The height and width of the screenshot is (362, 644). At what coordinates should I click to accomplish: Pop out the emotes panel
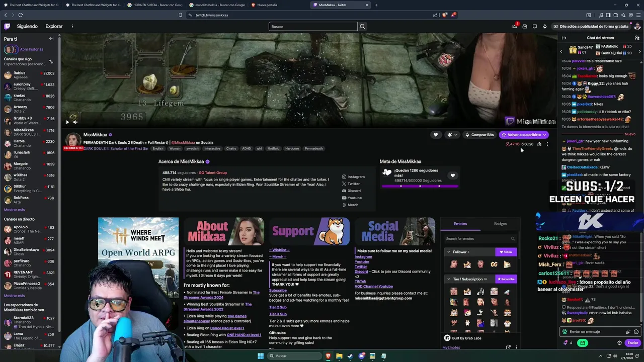click(x=508, y=347)
